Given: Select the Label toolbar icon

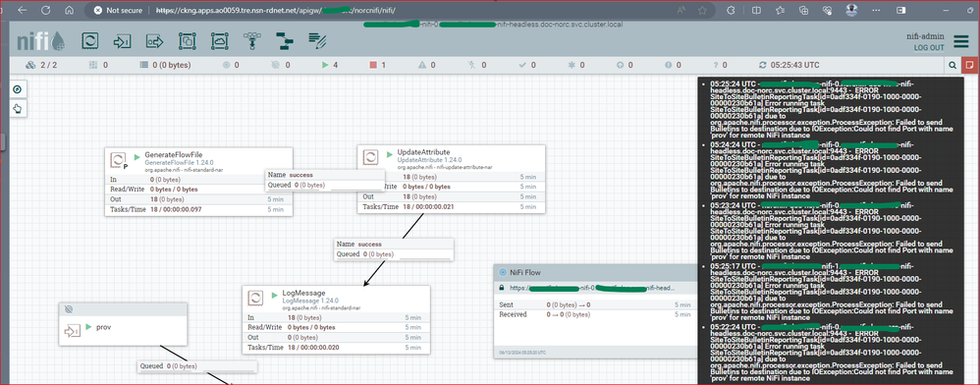Looking at the screenshot, I should tap(317, 41).
